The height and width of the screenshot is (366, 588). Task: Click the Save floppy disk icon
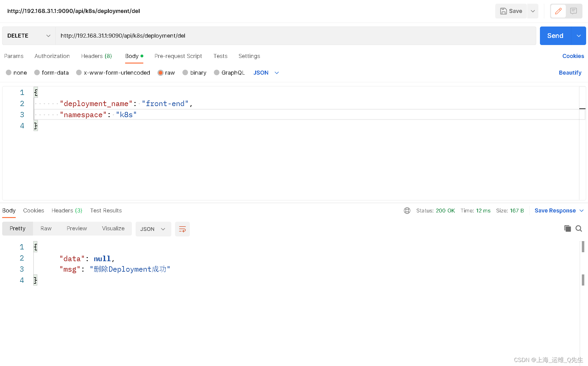pos(503,11)
